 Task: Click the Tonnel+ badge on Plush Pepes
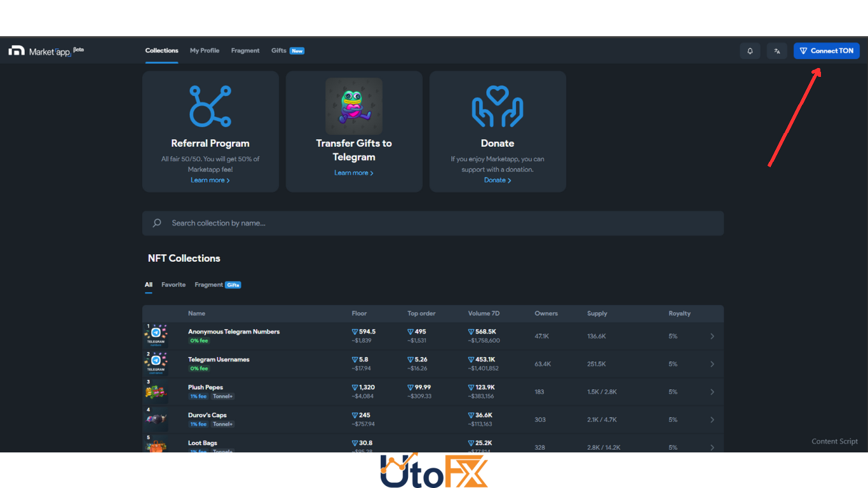pyautogui.click(x=223, y=396)
